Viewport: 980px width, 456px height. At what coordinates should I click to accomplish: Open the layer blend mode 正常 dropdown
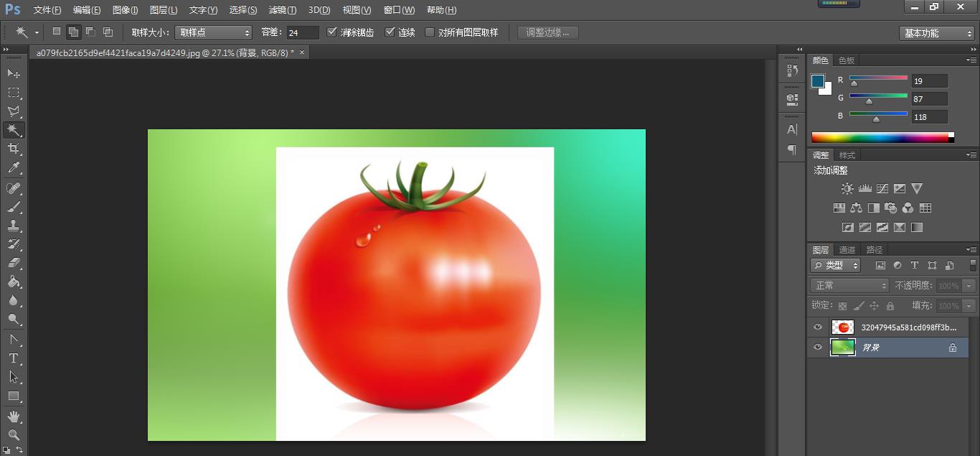849,286
